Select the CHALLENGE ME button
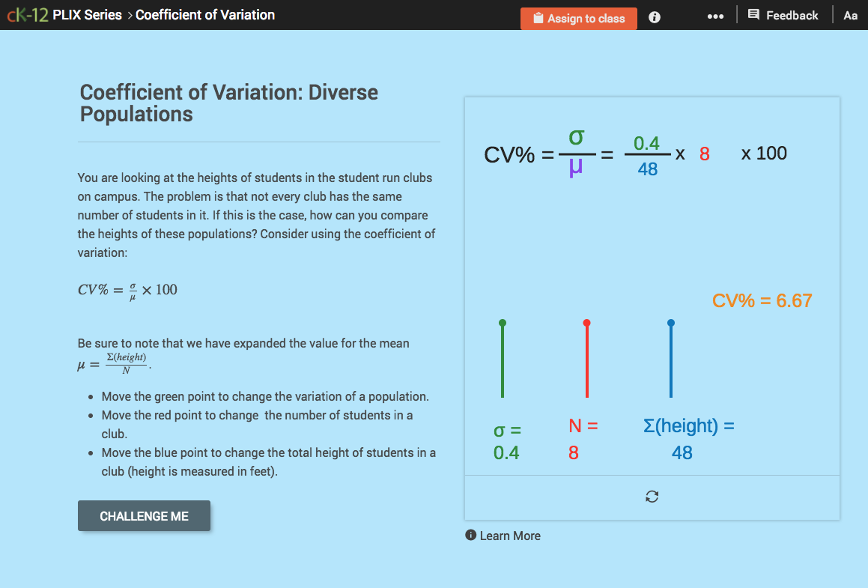This screenshot has height=588, width=868. tap(144, 515)
